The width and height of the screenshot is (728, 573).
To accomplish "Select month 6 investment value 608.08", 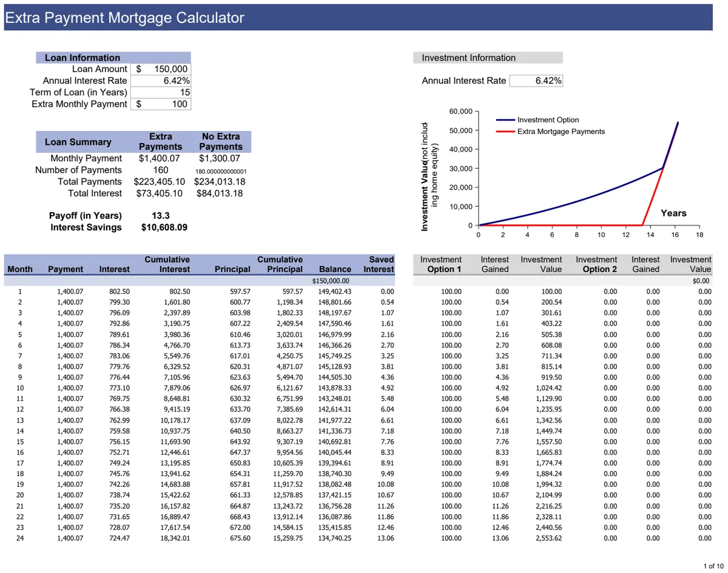I will click(551, 346).
